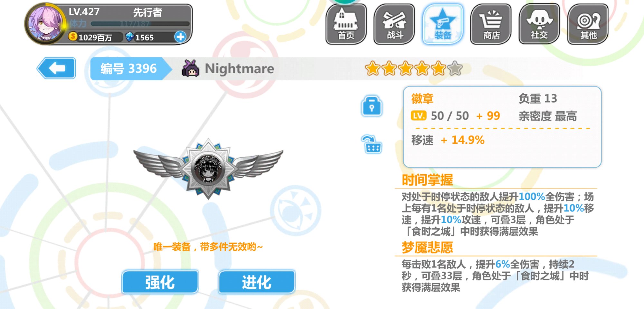Open the player avatar portrait
The width and height of the screenshot is (644, 309).
[44, 24]
